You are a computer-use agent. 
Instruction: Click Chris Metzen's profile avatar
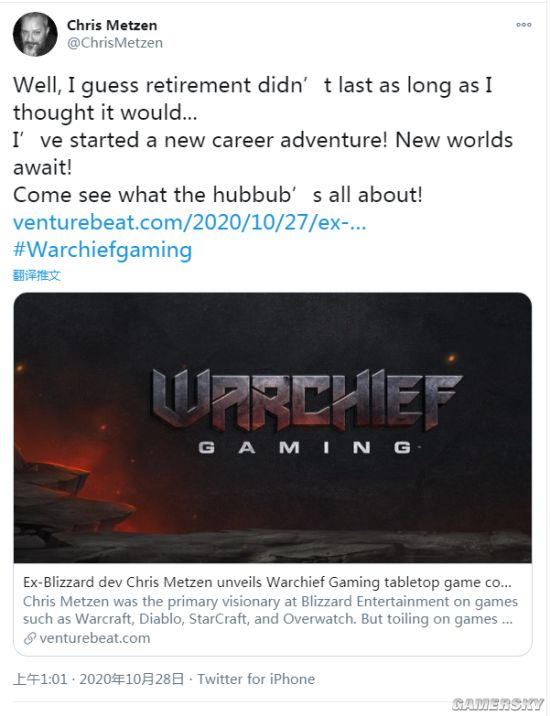click(35, 34)
